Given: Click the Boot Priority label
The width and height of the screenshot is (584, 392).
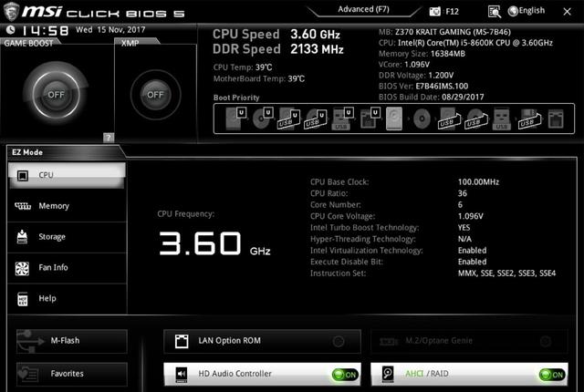Looking at the screenshot, I should (236, 98).
